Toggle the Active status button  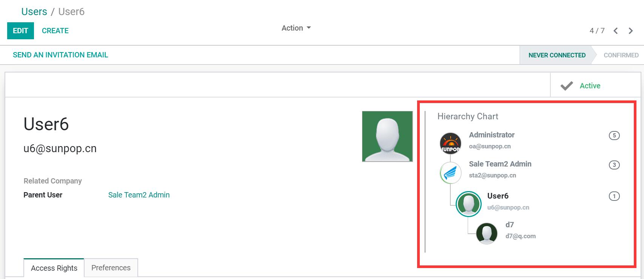pyautogui.click(x=581, y=86)
